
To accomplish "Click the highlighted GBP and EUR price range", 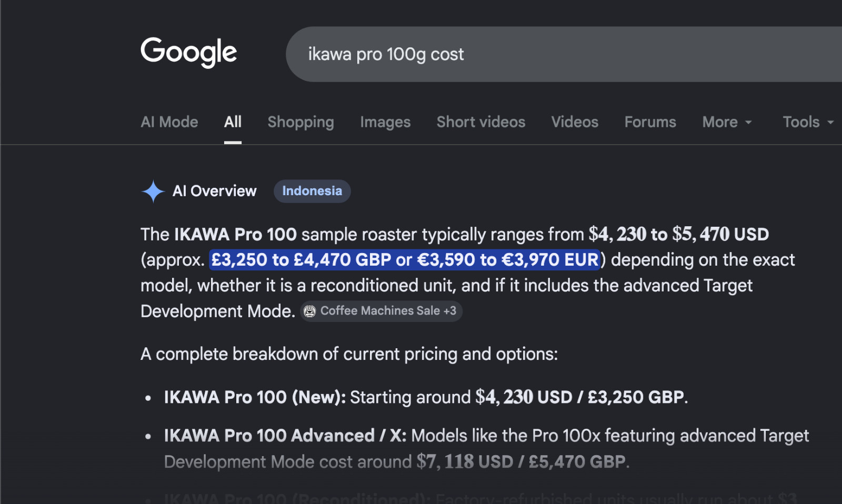I will [x=405, y=260].
